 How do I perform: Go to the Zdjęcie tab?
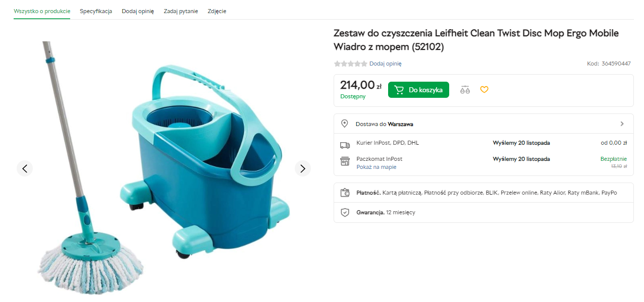[x=217, y=11]
